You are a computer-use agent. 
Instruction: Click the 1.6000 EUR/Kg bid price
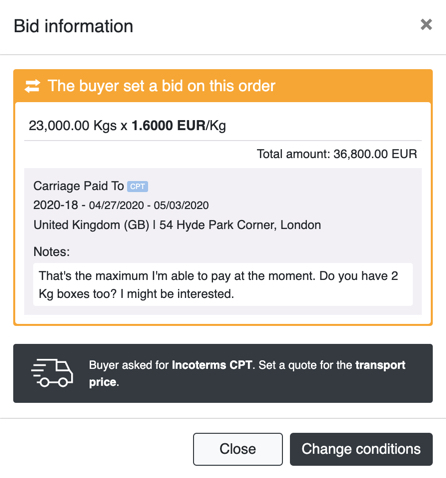[x=179, y=126]
